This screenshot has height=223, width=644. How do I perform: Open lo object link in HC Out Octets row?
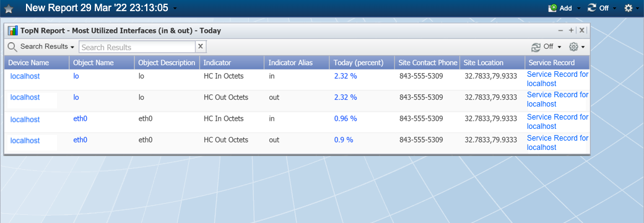(76, 97)
